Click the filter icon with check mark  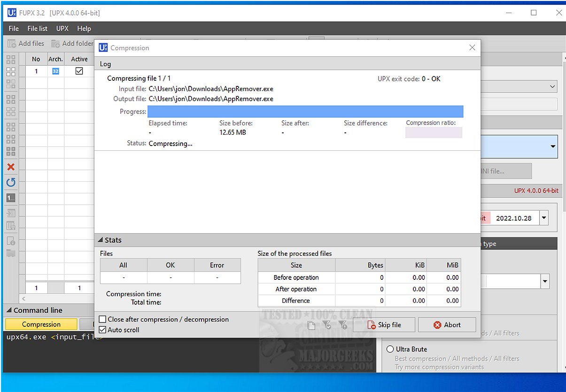[327, 325]
